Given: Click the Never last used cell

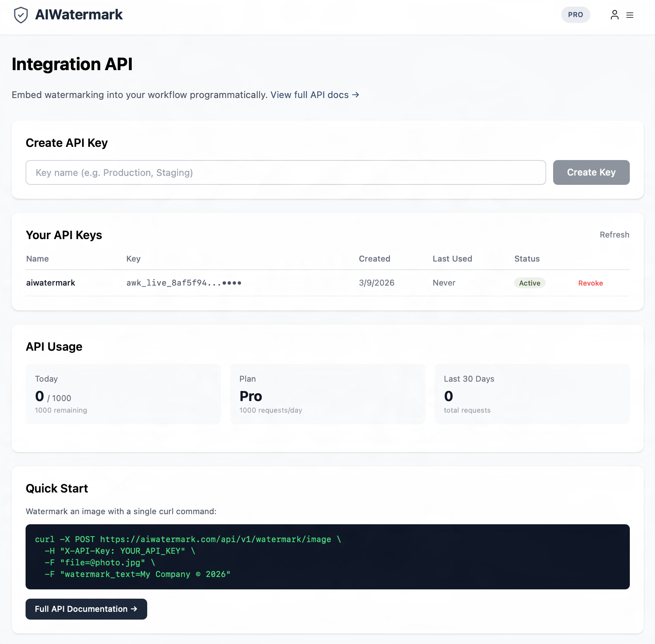Looking at the screenshot, I should 444,283.
